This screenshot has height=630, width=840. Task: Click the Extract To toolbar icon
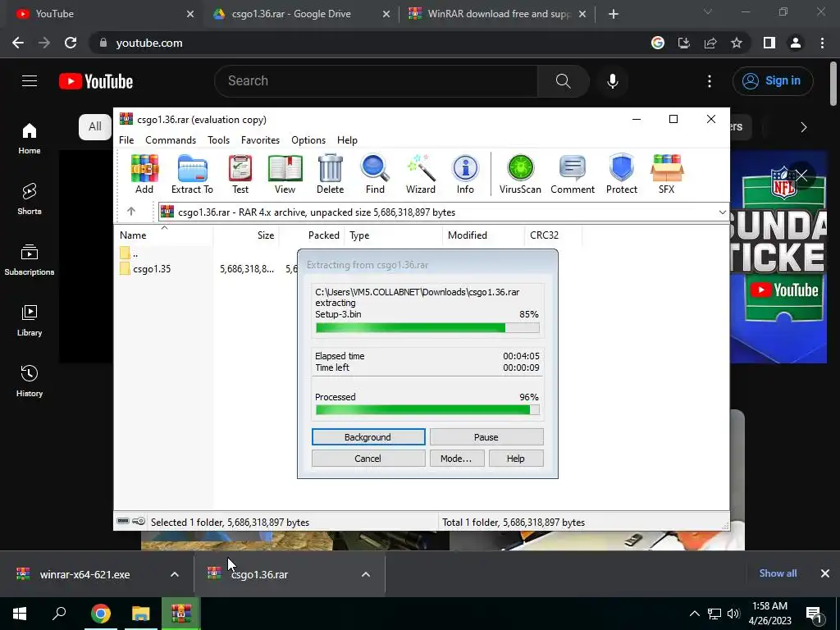[192, 174]
